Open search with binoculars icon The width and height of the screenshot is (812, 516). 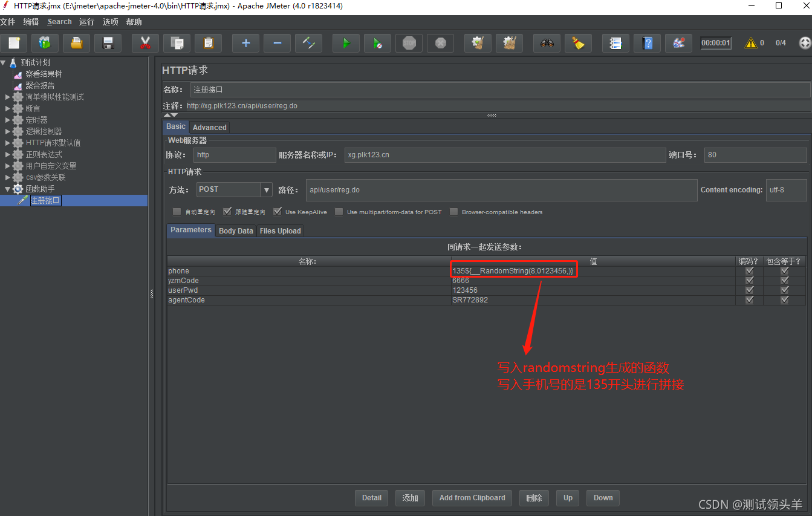(x=547, y=43)
